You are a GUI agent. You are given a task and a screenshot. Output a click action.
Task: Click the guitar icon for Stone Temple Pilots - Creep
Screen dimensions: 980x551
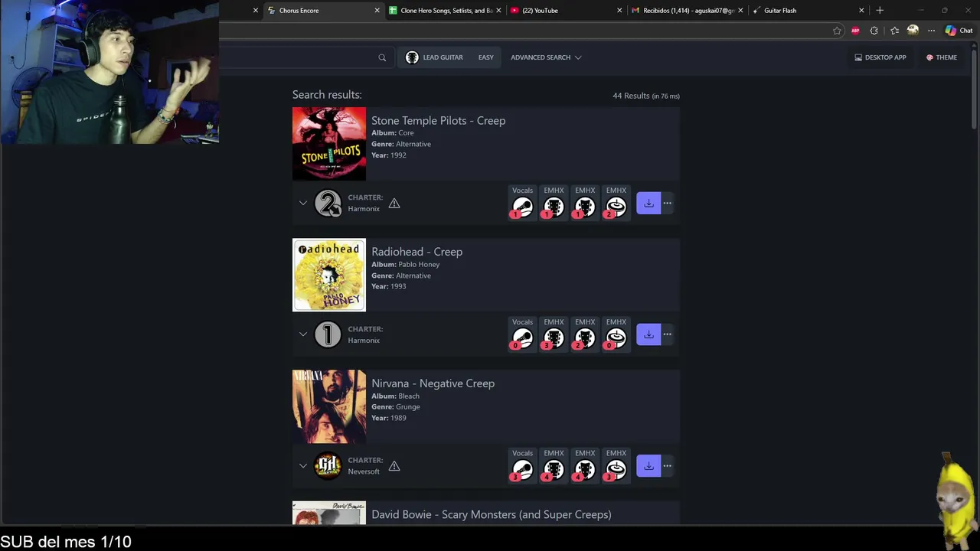point(554,207)
